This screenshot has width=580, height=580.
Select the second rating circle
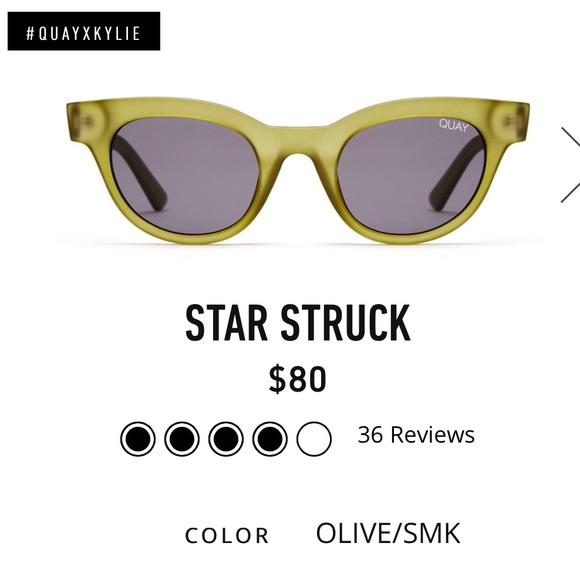tap(182, 439)
